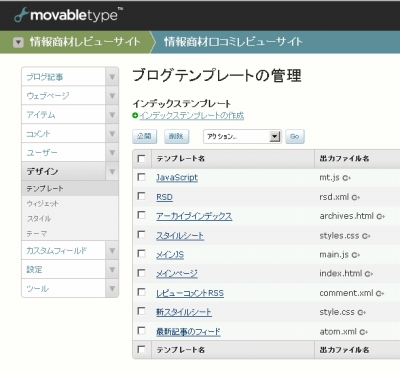Expand the アイテム menu arrow
Screen dimensions: 400x371
[x=112, y=115]
